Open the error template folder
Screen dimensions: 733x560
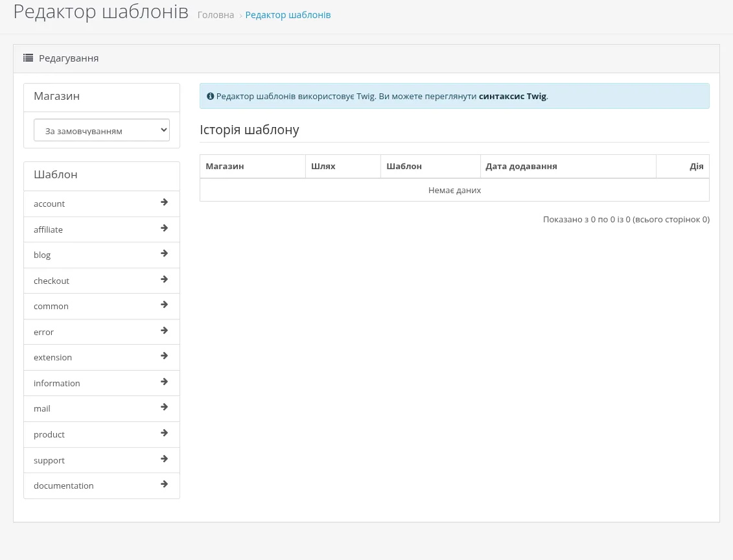coord(102,332)
